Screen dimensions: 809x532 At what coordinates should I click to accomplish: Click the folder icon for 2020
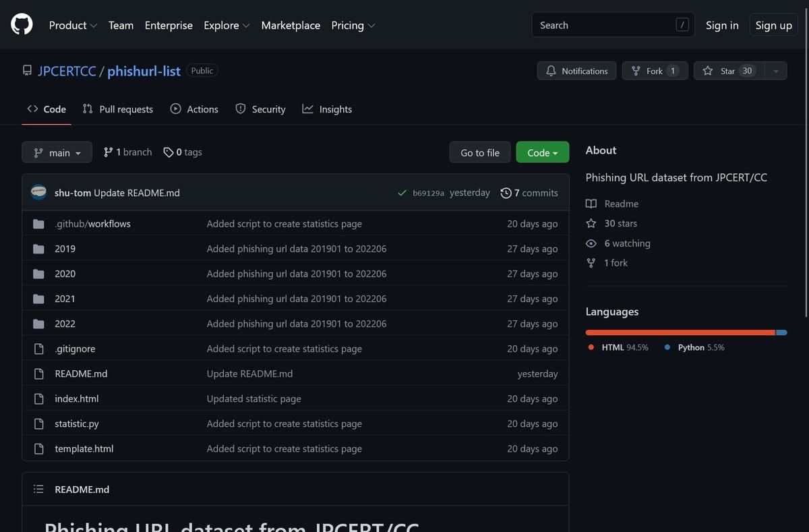tap(38, 274)
